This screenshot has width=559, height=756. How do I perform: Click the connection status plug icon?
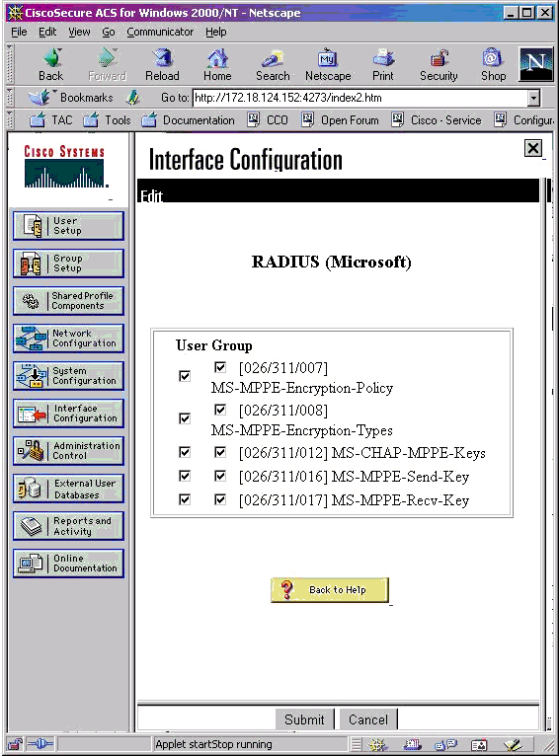(x=40, y=744)
